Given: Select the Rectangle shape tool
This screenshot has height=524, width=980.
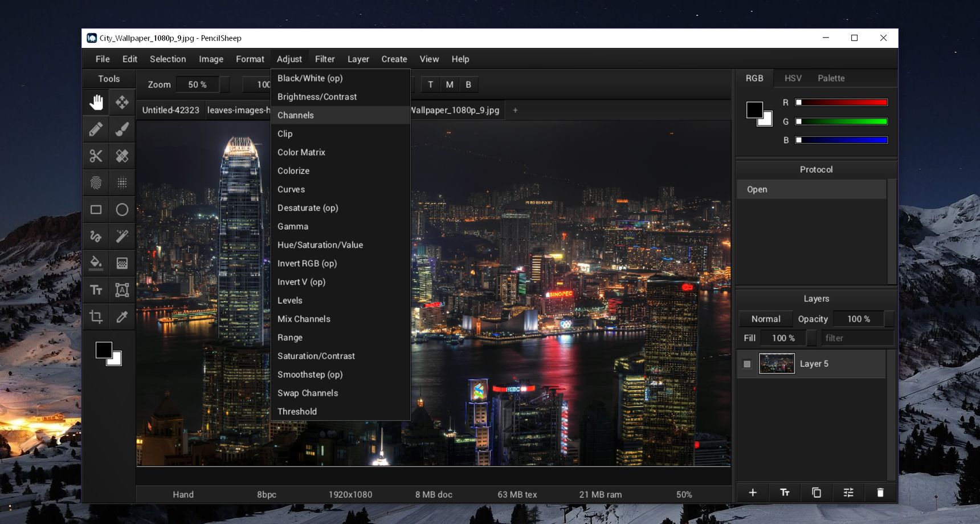Looking at the screenshot, I should click(96, 210).
